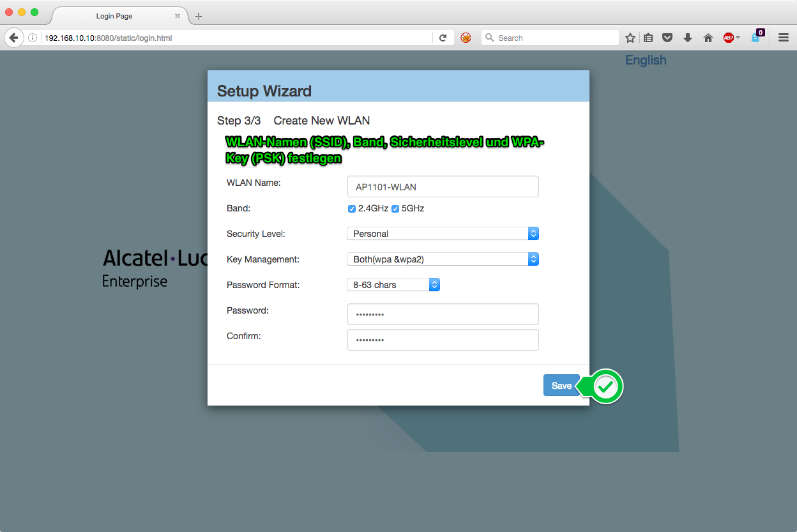Open the Key Management dropdown
This screenshot has height=532, width=797.
(x=443, y=259)
